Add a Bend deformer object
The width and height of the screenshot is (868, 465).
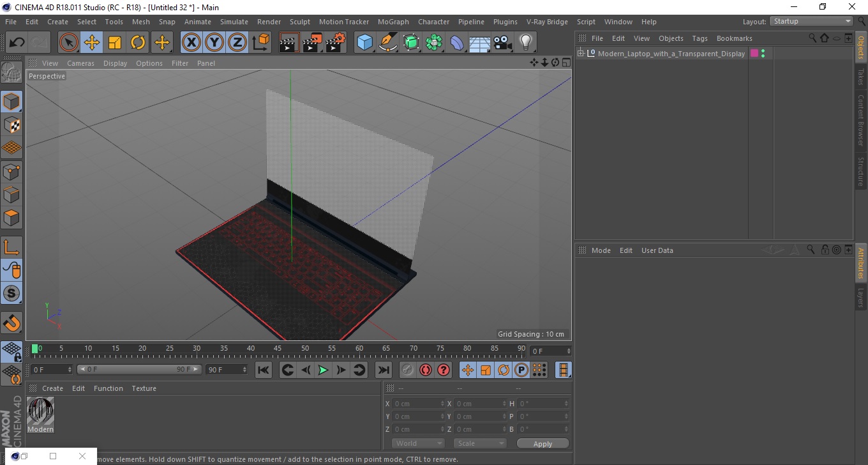457,43
